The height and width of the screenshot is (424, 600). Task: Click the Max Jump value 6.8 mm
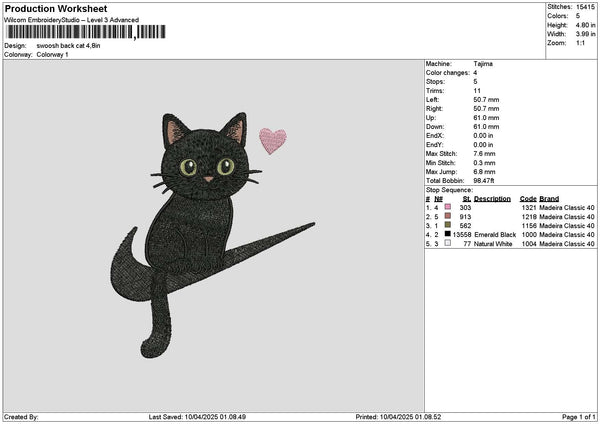pos(484,172)
